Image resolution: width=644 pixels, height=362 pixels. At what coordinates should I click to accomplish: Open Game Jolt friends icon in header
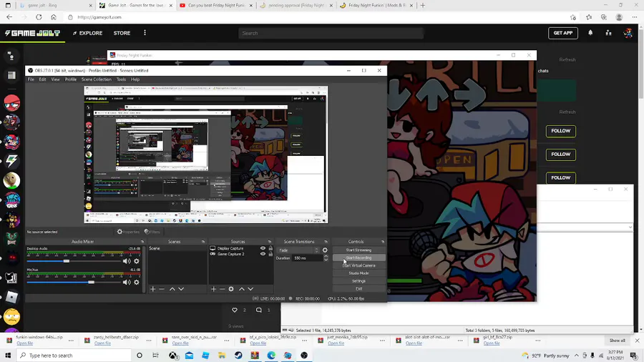tap(609, 33)
